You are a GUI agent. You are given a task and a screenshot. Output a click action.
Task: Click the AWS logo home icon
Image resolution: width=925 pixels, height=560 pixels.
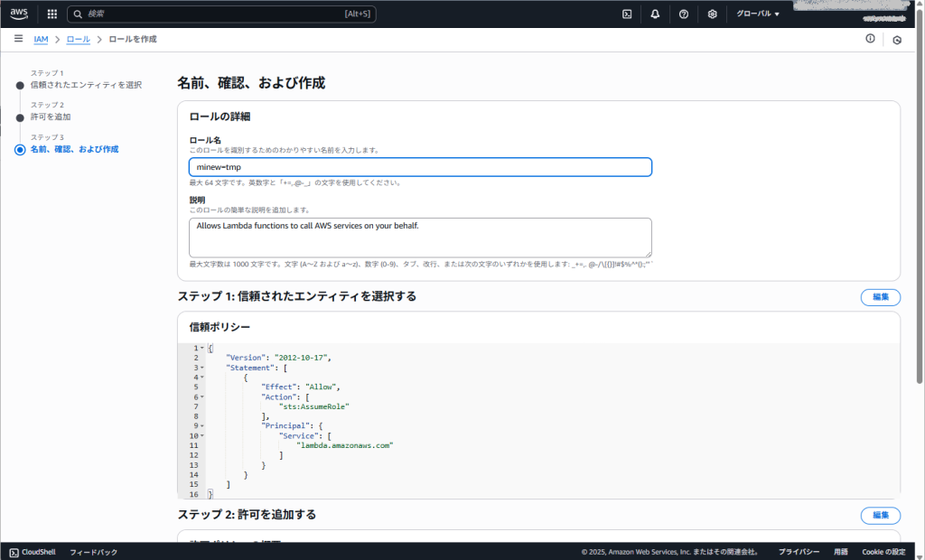tap(19, 14)
